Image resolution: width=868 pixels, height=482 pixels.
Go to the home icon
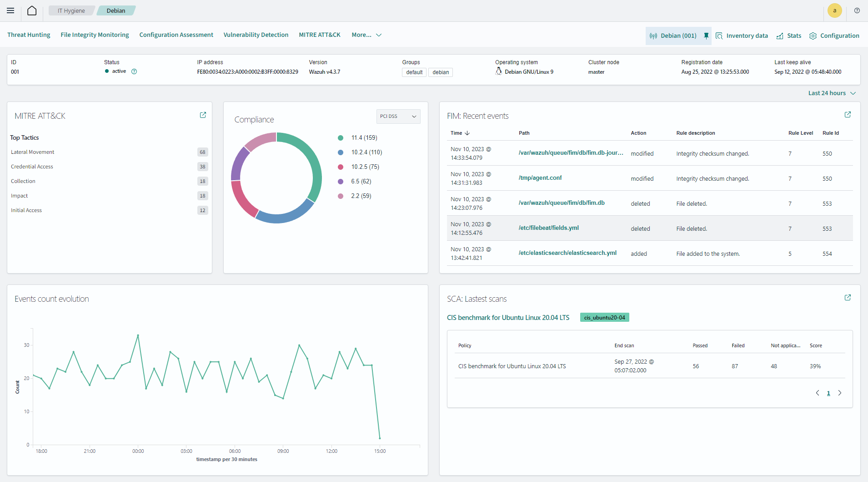32,10
